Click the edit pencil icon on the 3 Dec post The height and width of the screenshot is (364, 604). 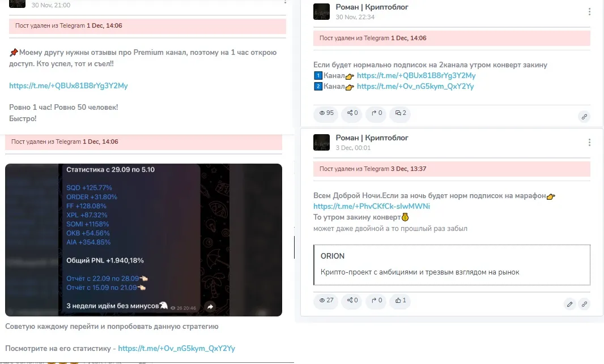pyautogui.click(x=569, y=304)
